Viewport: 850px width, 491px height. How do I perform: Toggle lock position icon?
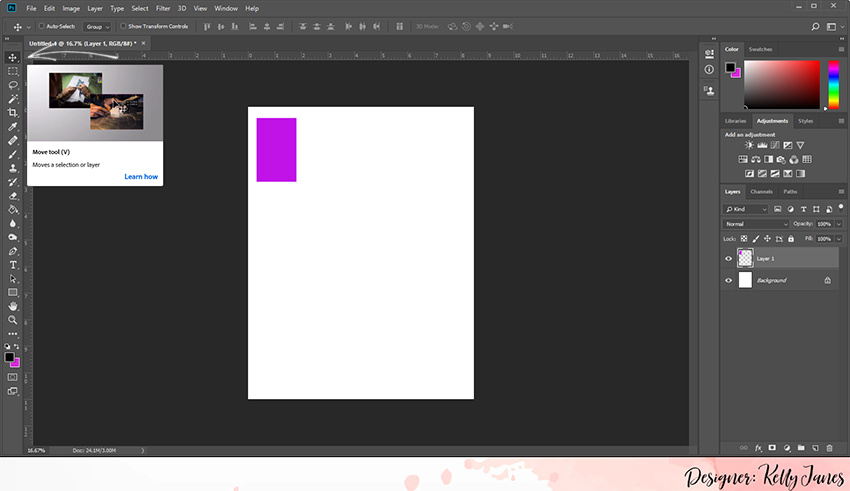pyautogui.click(x=767, y=239)
